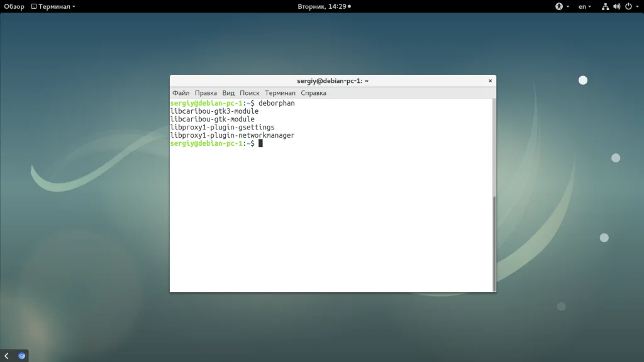This screenshot has height=362, width=644.
Task: Click the Обзор activities button
Action: [14, 6]
